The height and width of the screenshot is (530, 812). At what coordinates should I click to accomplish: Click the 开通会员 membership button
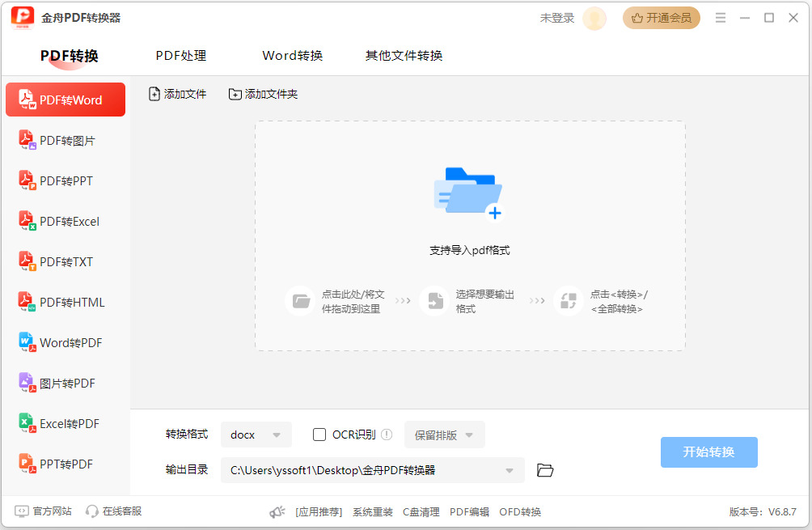(x=661, y=18)
